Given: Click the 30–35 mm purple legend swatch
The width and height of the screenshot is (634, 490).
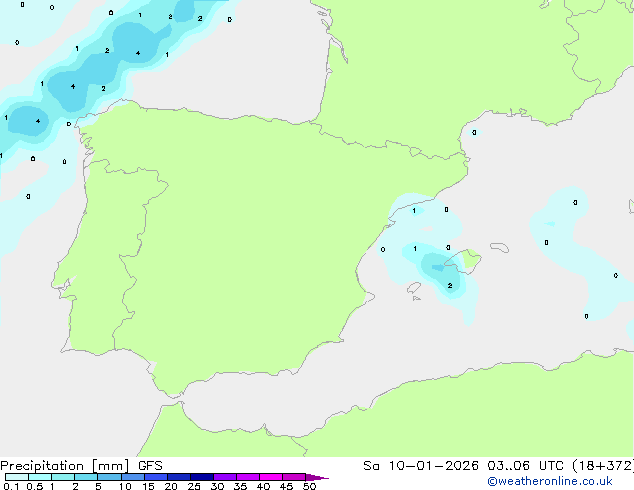Looking at the screenshot, I should (225, 477).
